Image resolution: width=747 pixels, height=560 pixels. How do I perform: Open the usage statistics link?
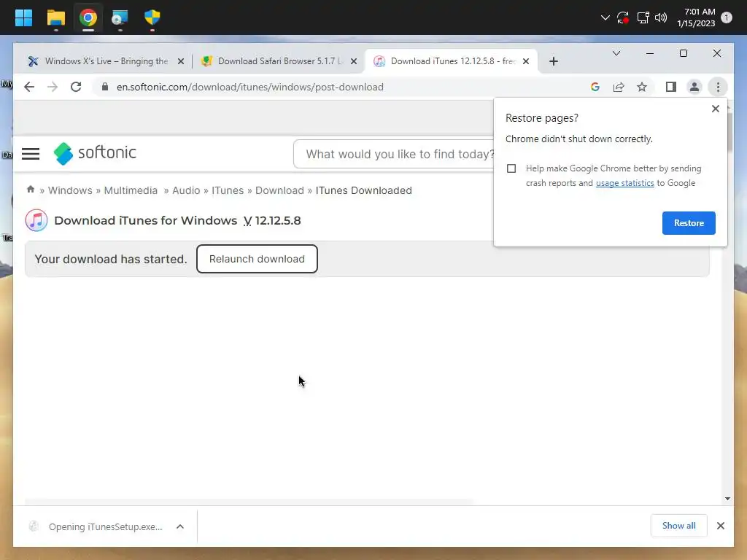point(624,183)
